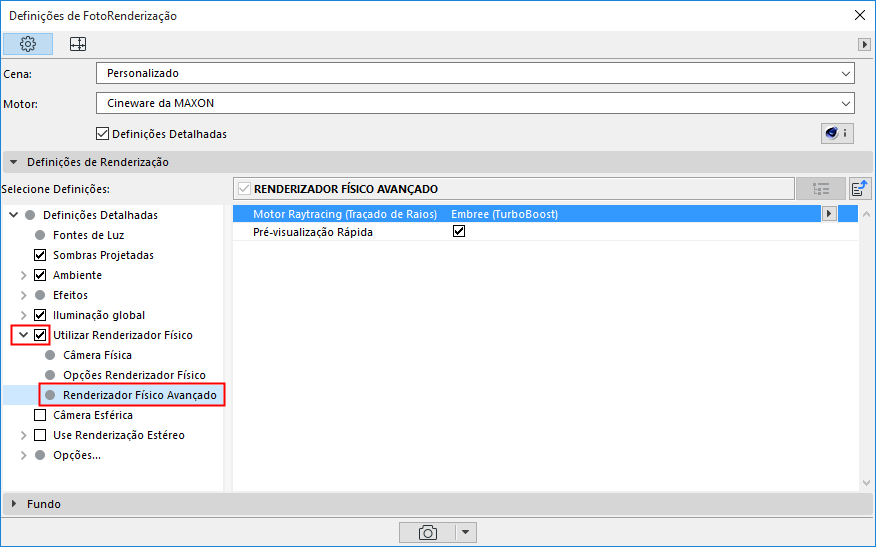876x547 pixels.
Task: Toggle Renderizador Físico Avançado header checkbox
Action: (x=244, y=189)
